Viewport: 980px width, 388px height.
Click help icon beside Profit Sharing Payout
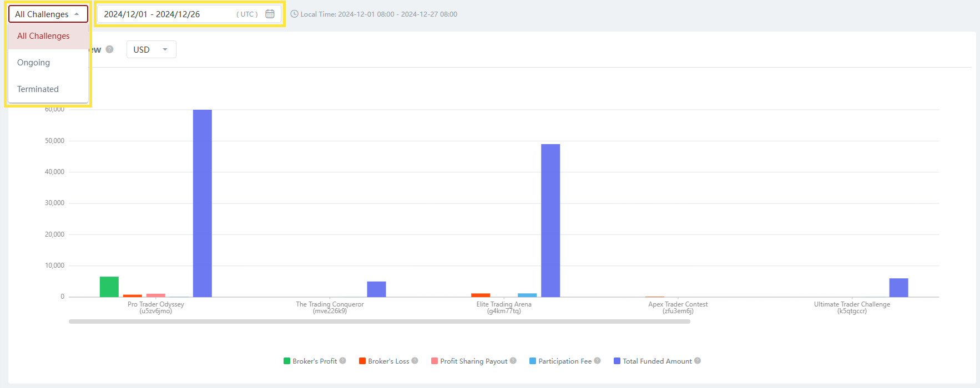point(513,361)
